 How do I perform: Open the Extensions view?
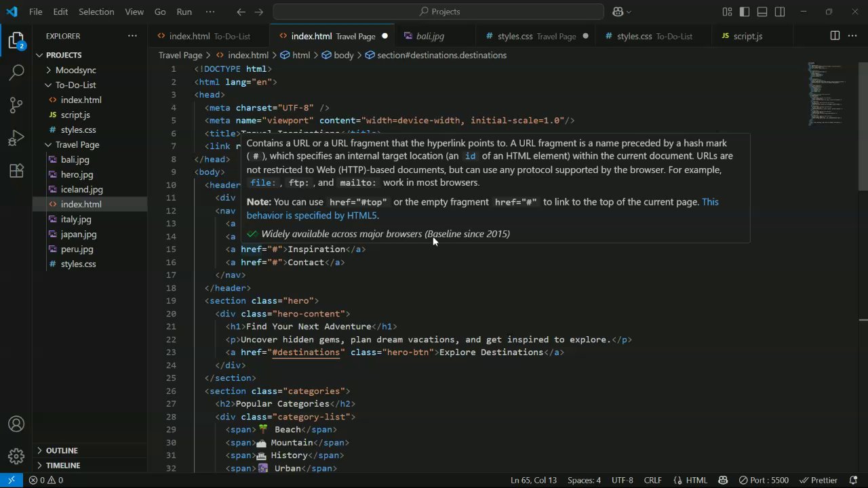click(x=16, y=171)
